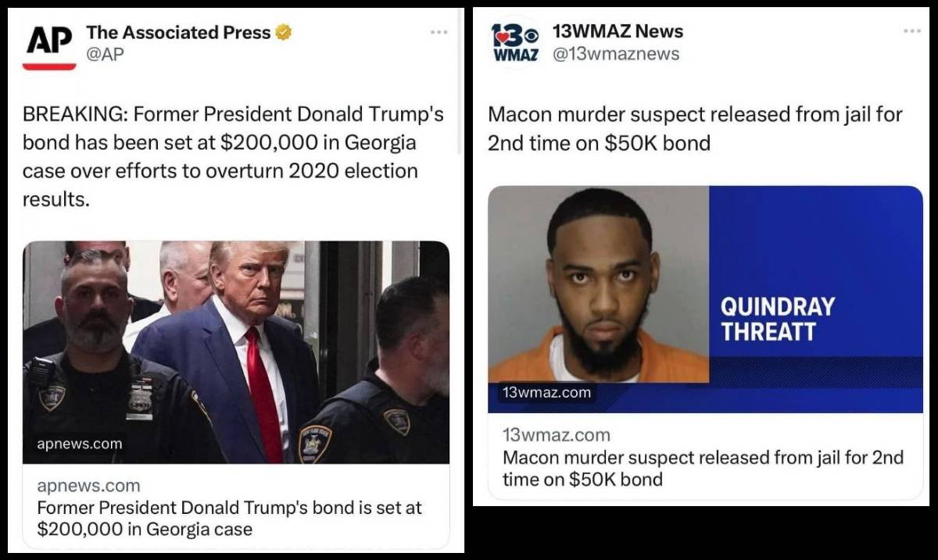Viewport: 938px width, 560px height.
Task: Open three-dot menu on 13WMAZ tweet
Action: tap(911, 30)
